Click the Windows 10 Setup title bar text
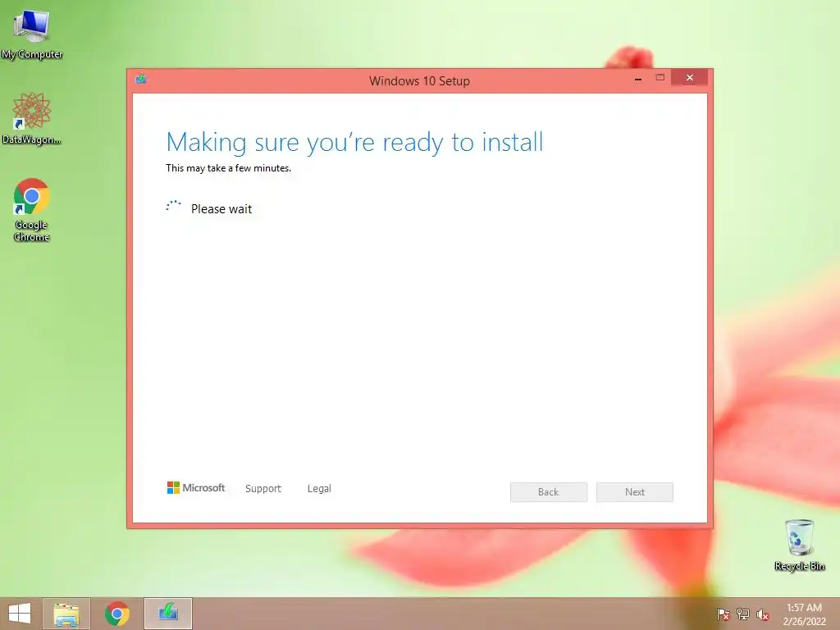Image resolution: width=840 pixels, height=630 pixels. pyautogui.click(x=419, y=81)
